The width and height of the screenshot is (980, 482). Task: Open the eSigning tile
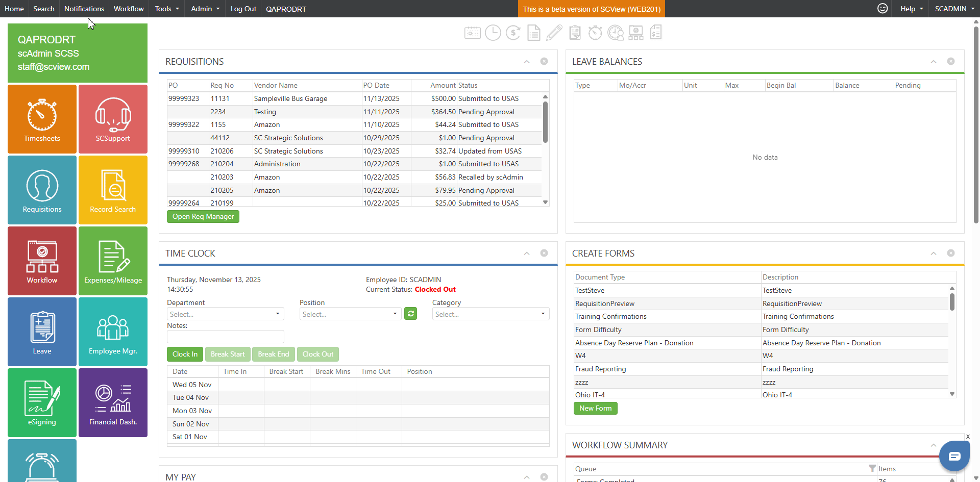(42, 402)
